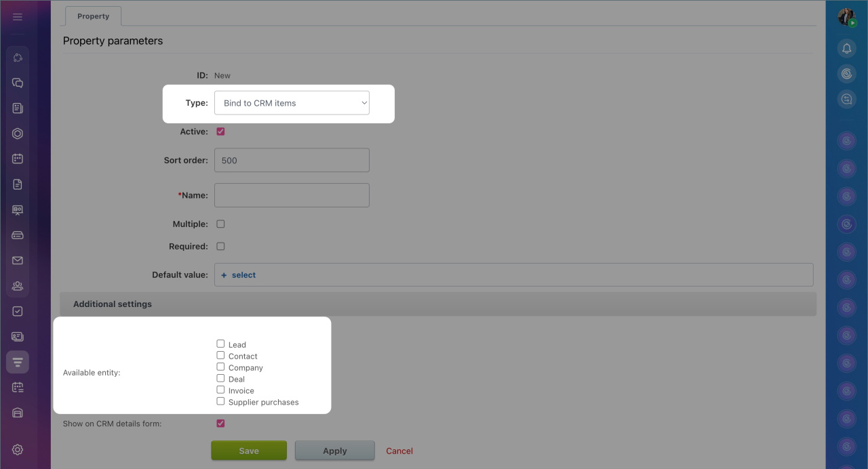Click the select link for Default value

pyautogui.click(x=243, y=275)
